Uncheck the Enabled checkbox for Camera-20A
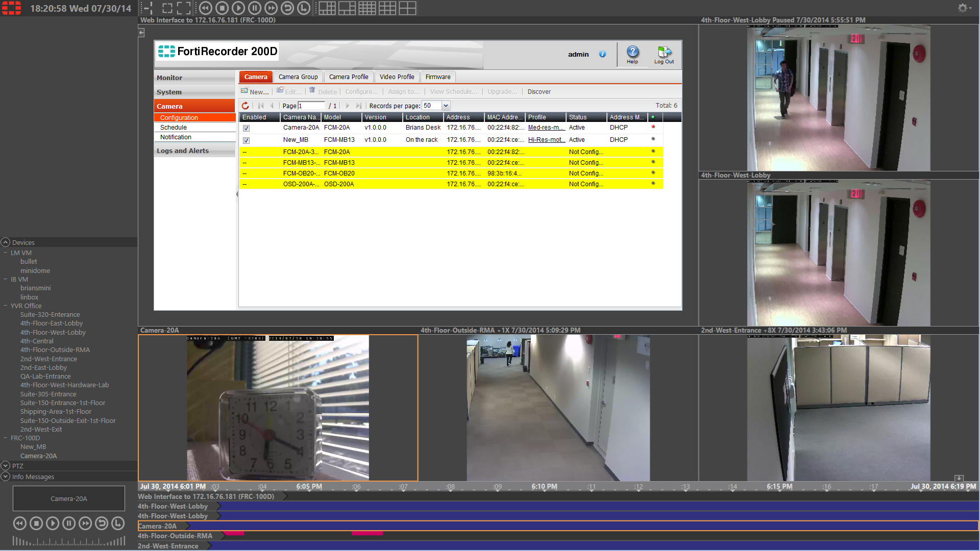Image resolution: width=980 pixels, height=551 pixels. (x=247, y=128)
